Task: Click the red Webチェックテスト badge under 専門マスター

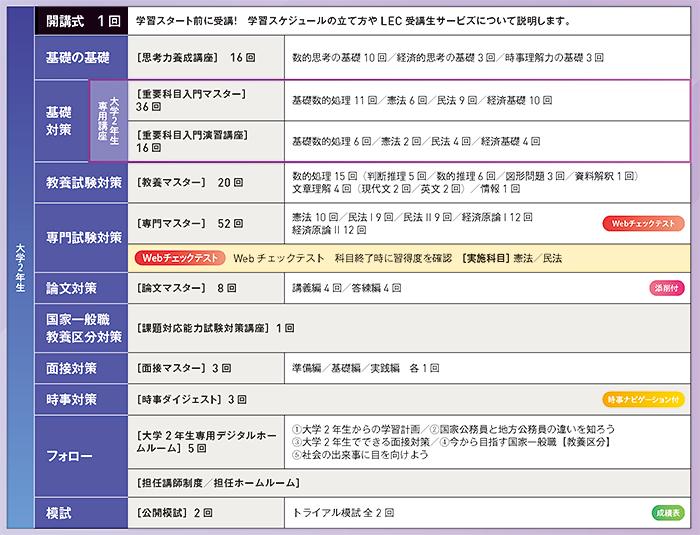Action: tap(179, 258)
